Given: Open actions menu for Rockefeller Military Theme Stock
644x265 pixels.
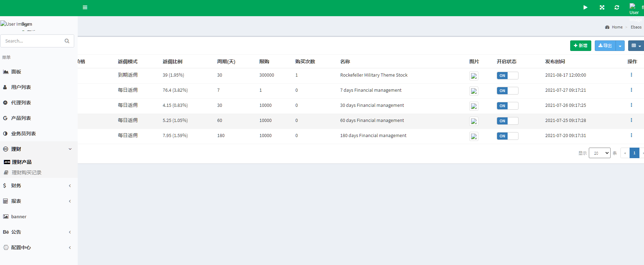Looking at the screenshot, I should [x=631, y=75].
